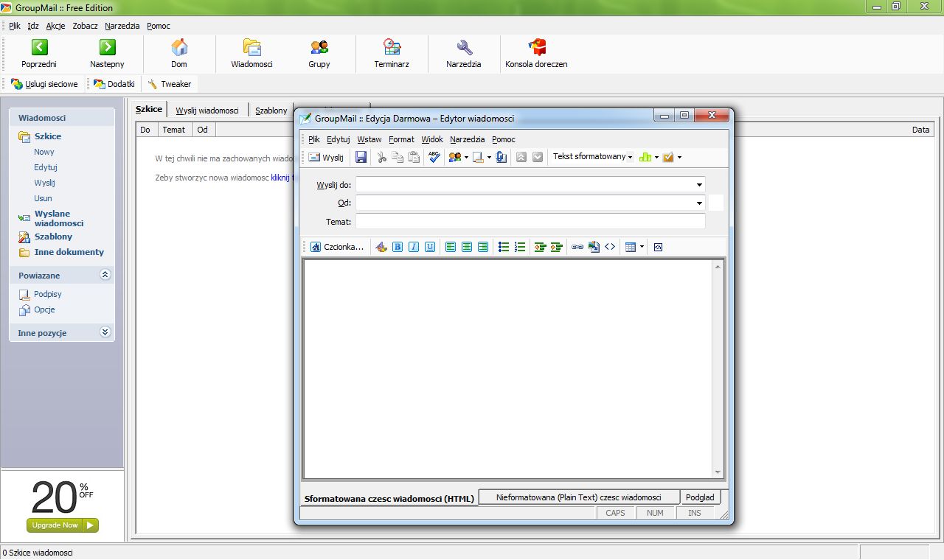This screenshot has width=944, height=560.
Task: Open the Czcionka font dialog
Action: 337,247
